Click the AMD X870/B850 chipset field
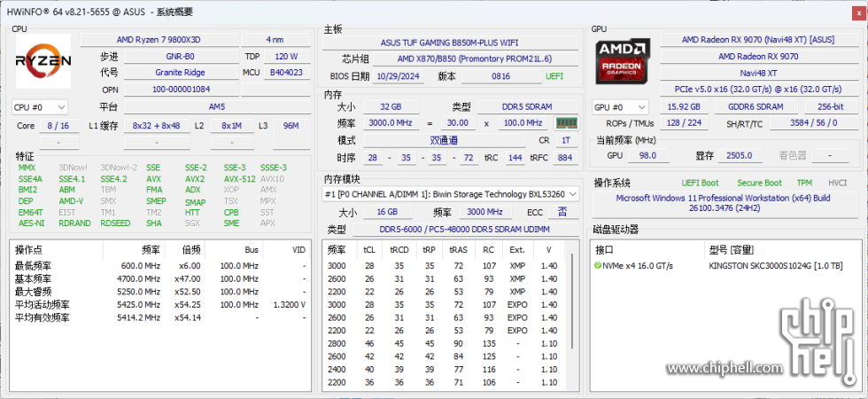 click(475, 59)
